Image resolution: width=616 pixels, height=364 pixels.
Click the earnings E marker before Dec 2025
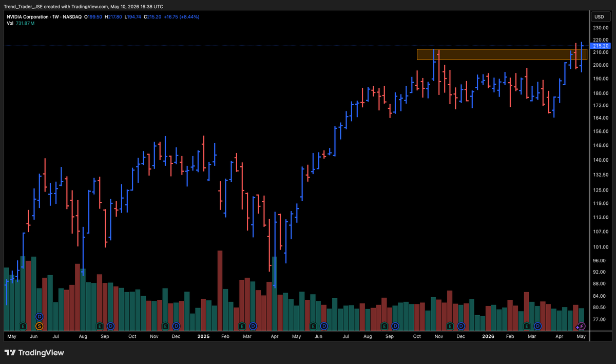[x=451, y=325]
